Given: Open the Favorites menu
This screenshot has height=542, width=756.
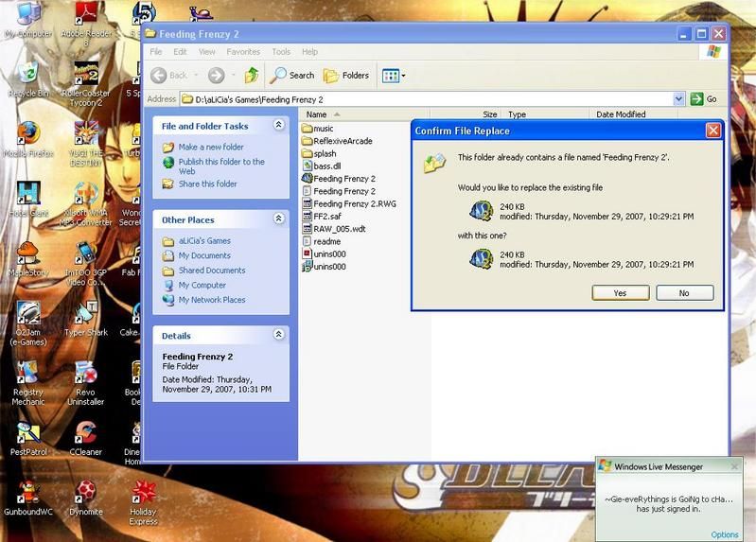Looking at the screenshot, I should click(243, 52).
